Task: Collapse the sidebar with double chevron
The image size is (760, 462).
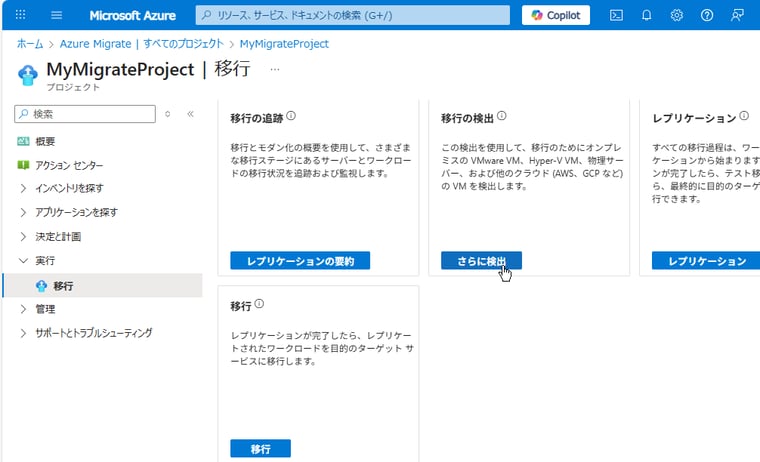Action: tap(190, 114)
